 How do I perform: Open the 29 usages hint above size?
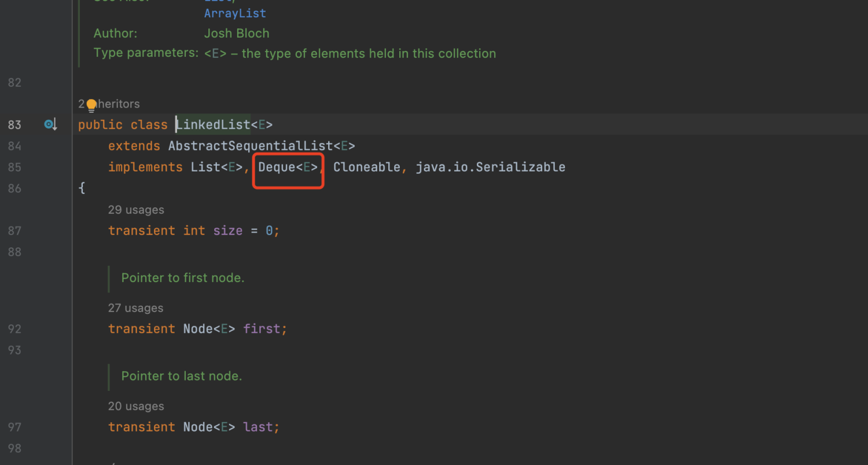coord(136,210)
